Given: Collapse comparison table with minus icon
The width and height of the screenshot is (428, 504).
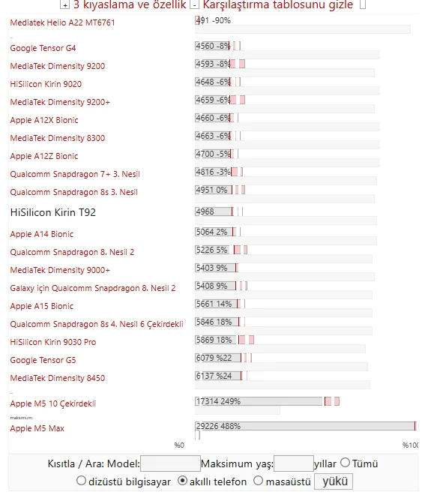Looking at the screenshot, I should coord(194,4).
